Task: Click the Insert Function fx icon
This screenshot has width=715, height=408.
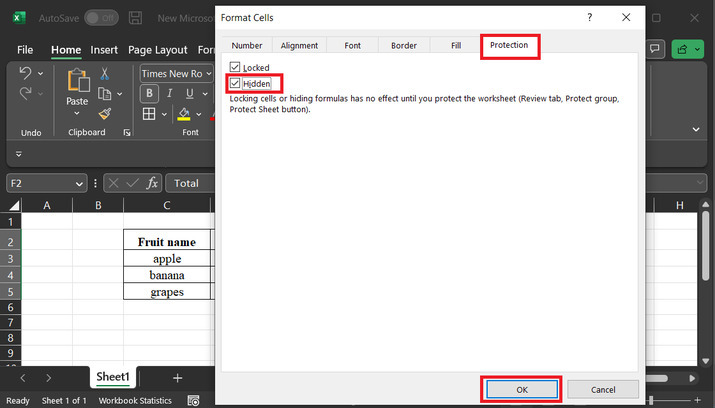Action: [x=152, y=183]
